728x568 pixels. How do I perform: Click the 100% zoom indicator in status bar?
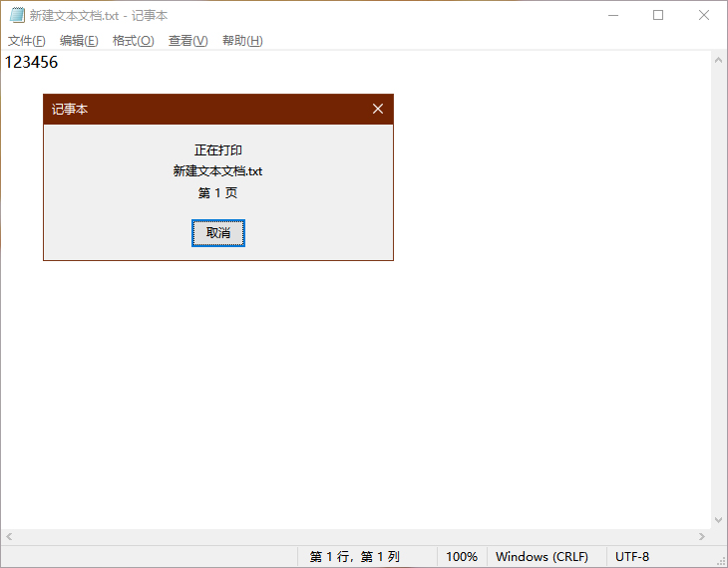coord(461,557)
